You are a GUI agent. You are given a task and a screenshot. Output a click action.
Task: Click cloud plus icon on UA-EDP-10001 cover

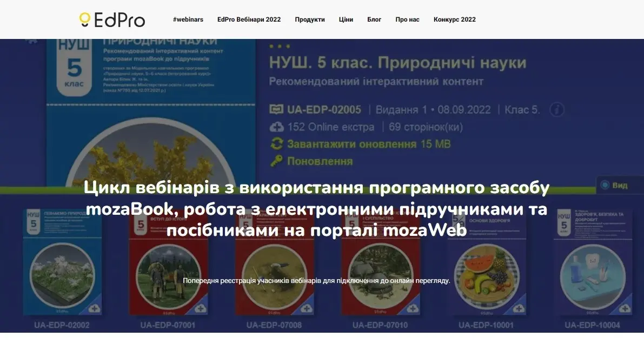tap(519, 308)
